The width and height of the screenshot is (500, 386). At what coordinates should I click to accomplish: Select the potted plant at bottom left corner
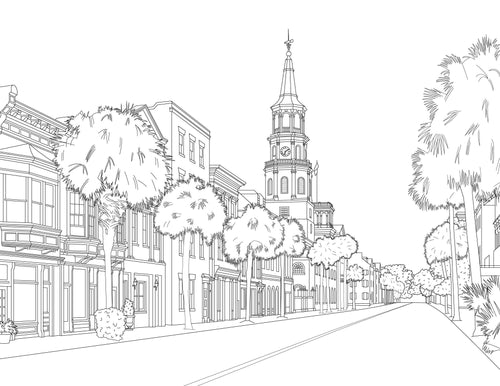tap(7, 331)
